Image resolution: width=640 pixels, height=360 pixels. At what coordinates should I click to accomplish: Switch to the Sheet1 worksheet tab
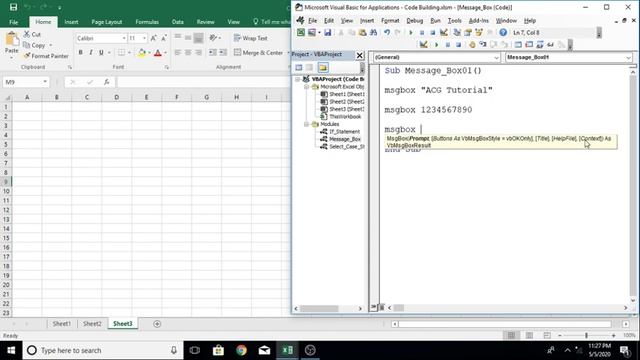pos(62,324)
